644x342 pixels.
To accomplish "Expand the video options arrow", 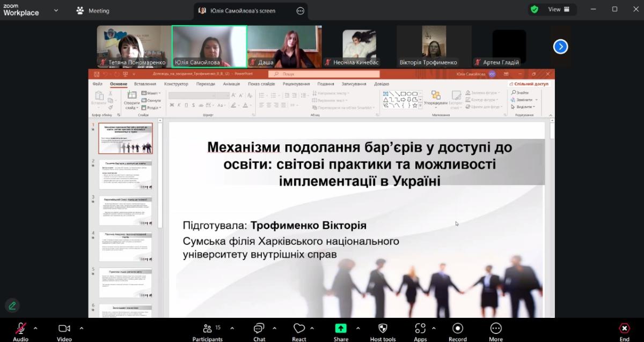I will (x=82, y=328).
